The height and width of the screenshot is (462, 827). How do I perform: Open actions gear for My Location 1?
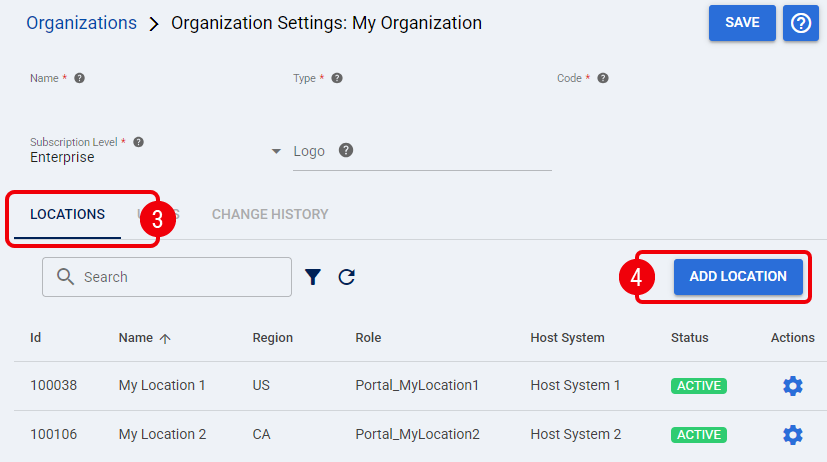point(792,386)
